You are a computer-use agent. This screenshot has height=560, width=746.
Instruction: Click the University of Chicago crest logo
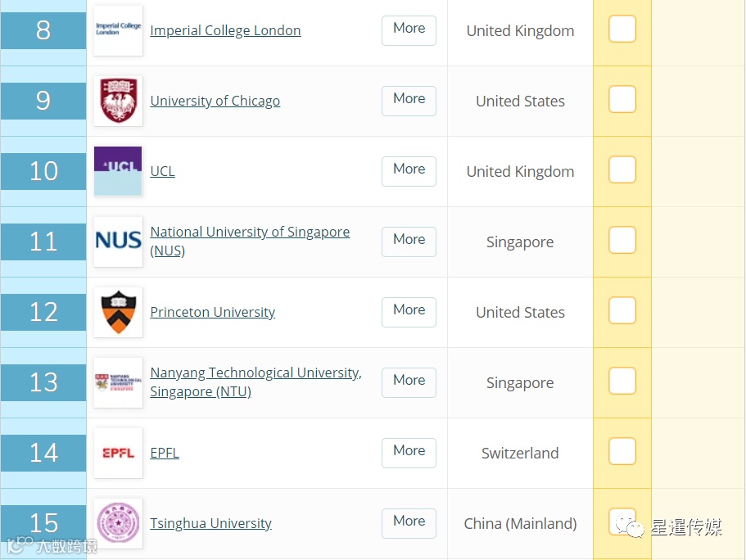[118, 101]
